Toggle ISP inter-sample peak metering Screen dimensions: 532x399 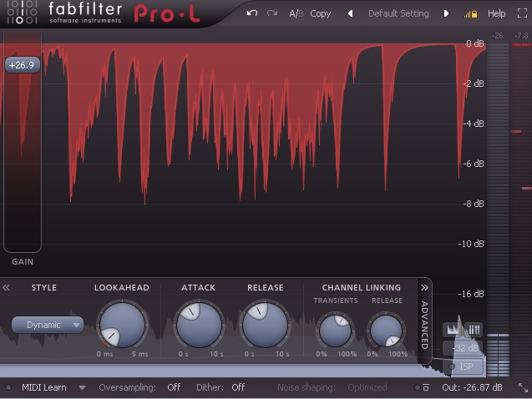(x=464, y=366)
